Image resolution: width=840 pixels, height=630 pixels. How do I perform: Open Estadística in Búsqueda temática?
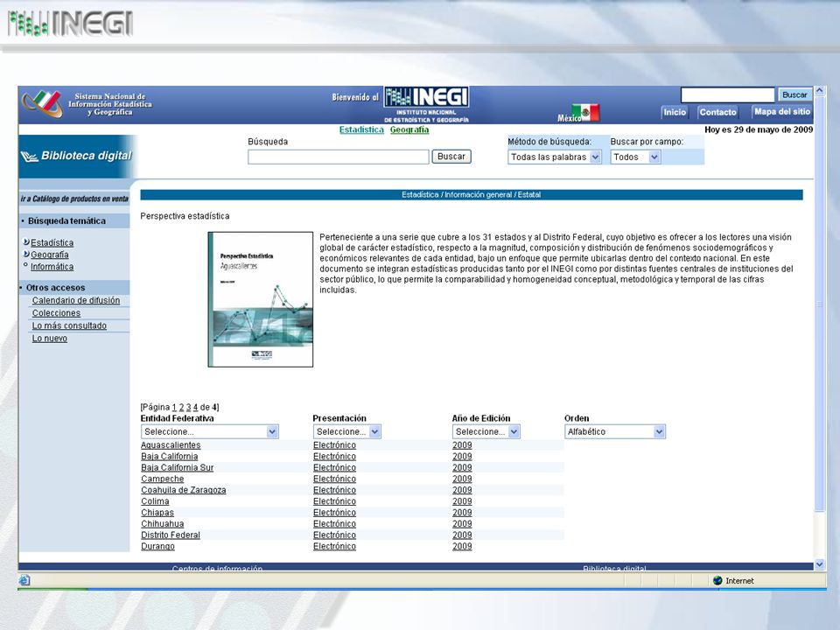pos(52,242)
